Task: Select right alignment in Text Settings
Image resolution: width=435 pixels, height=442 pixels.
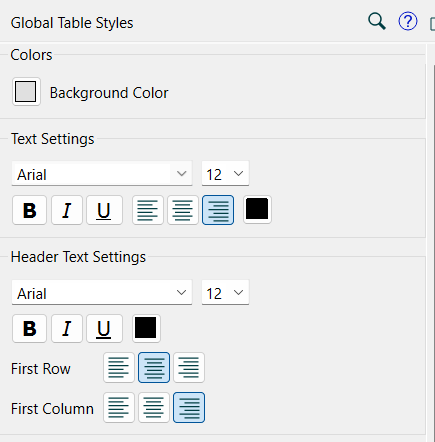Action: click(x=218, y=210)
